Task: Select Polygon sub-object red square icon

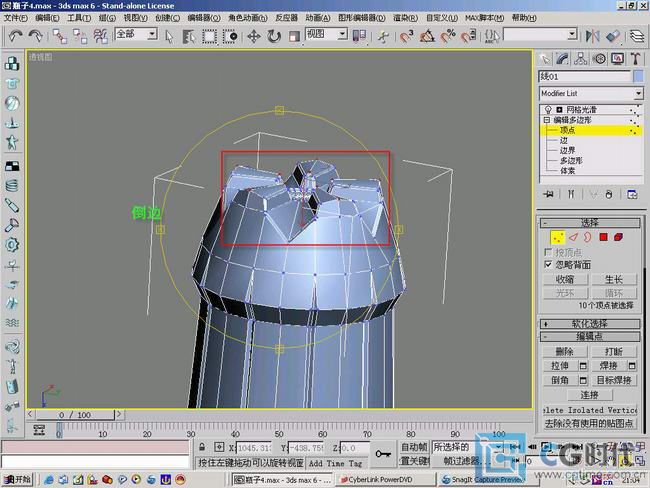Action: pyautogui.click(x=604, y=237)
